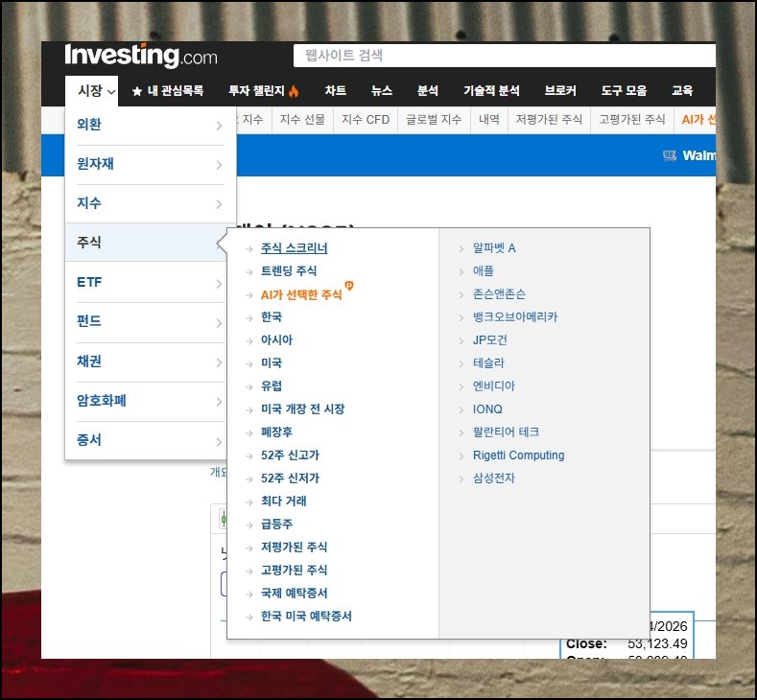Screen dimensions: 757x700
Task: Open the 테슬라 stock link
Action: (488, 363)
